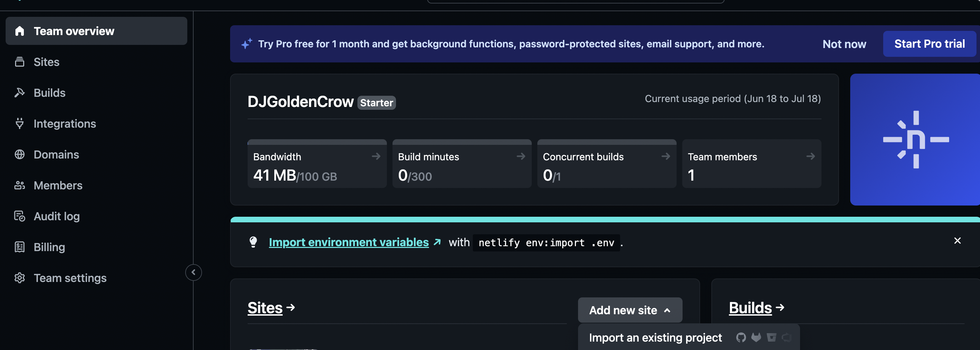Click the Billing receipt icon
This screenshot has width=980, height=350.
(19, 247)
